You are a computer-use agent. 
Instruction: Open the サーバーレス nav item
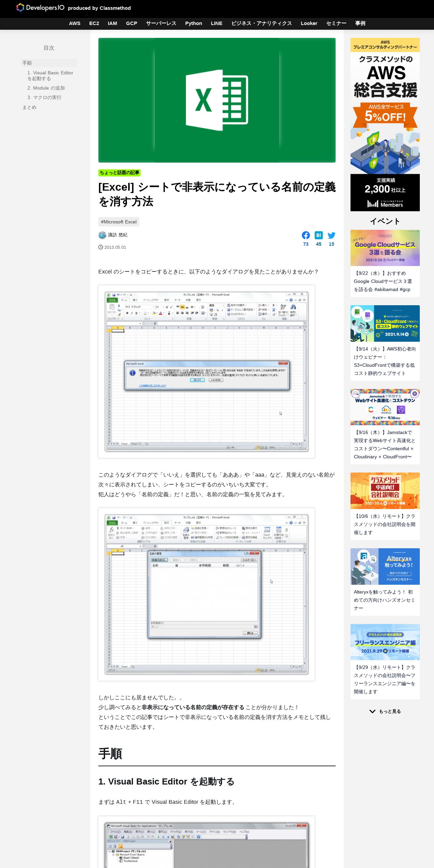click(161, 23)
